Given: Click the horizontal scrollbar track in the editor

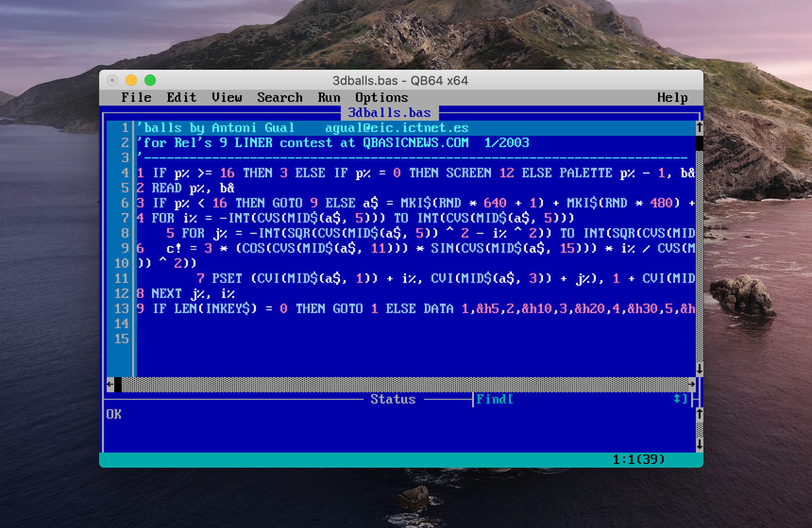Looking at the screenshot, I should (405, 383).
